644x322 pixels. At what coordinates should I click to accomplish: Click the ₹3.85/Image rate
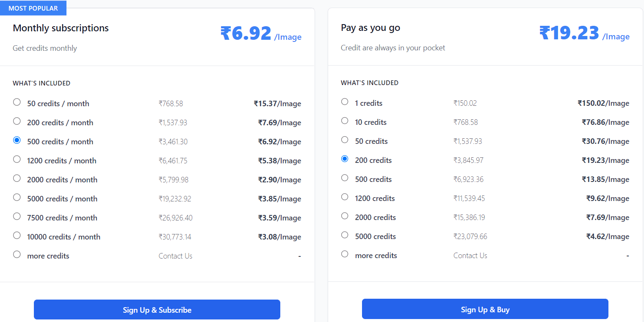click(x=279, y=199)
